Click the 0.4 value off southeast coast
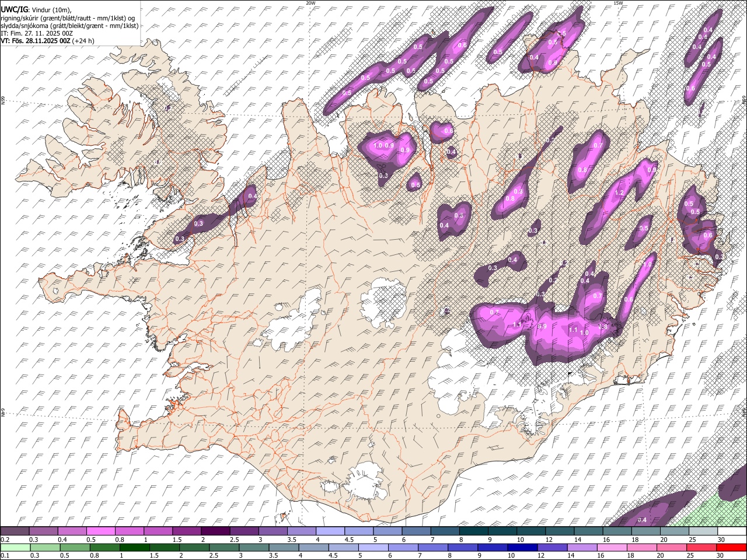The image size is (747, 560). (x=642, y=520)
